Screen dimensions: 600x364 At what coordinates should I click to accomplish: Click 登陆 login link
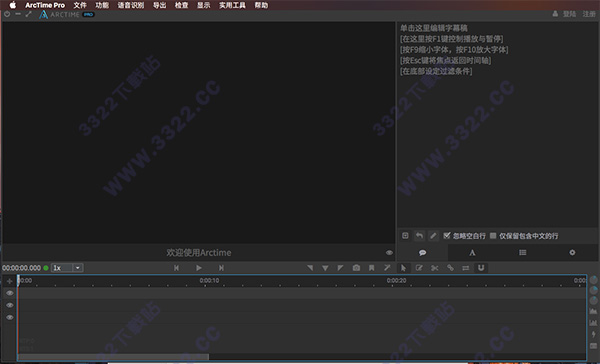pyautogui.click(x=569, y=14)
